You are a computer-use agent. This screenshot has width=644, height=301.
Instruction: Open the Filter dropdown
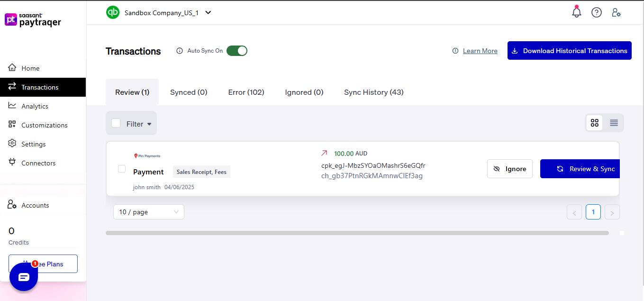coord(139,124)
